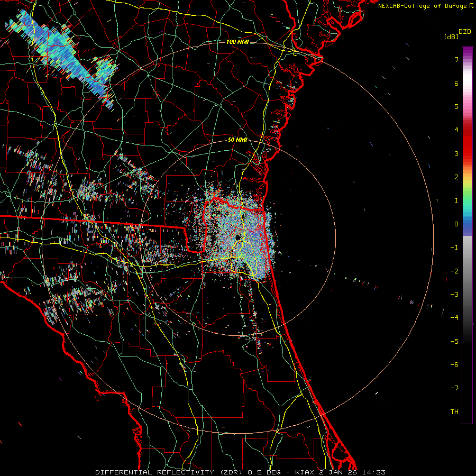Click the -2 value on the color scale
476x476 pixels.
pos(454,271)
